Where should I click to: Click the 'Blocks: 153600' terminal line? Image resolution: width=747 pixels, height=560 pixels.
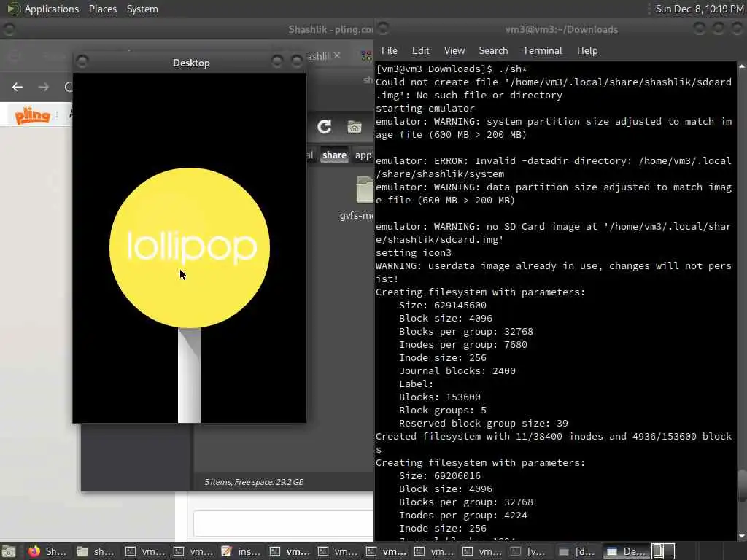tap(440, 397)
